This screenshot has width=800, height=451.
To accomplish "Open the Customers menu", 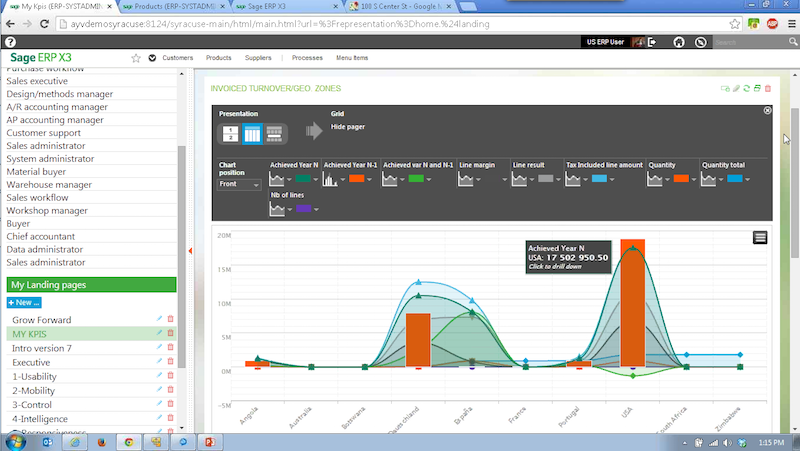I will (177, 58).
